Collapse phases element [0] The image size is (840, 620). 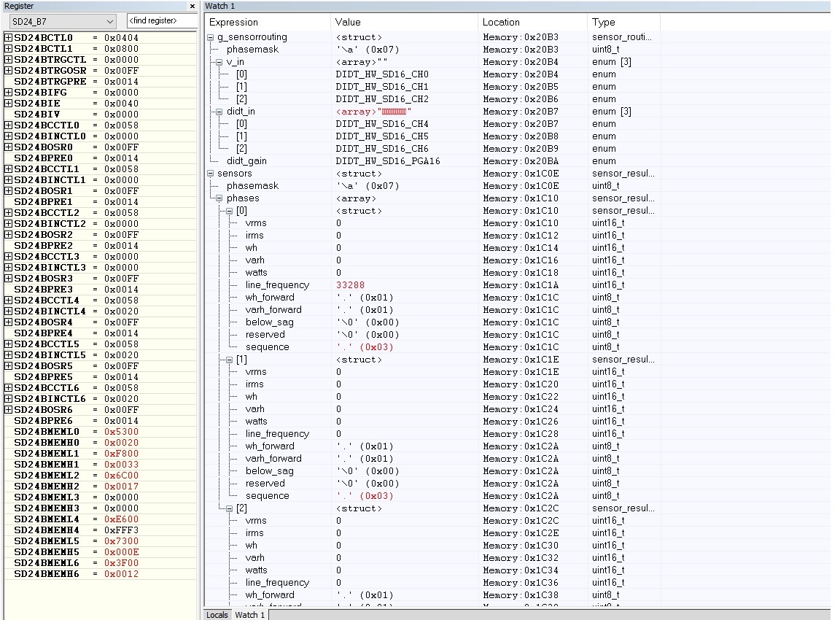pos(229,211)
